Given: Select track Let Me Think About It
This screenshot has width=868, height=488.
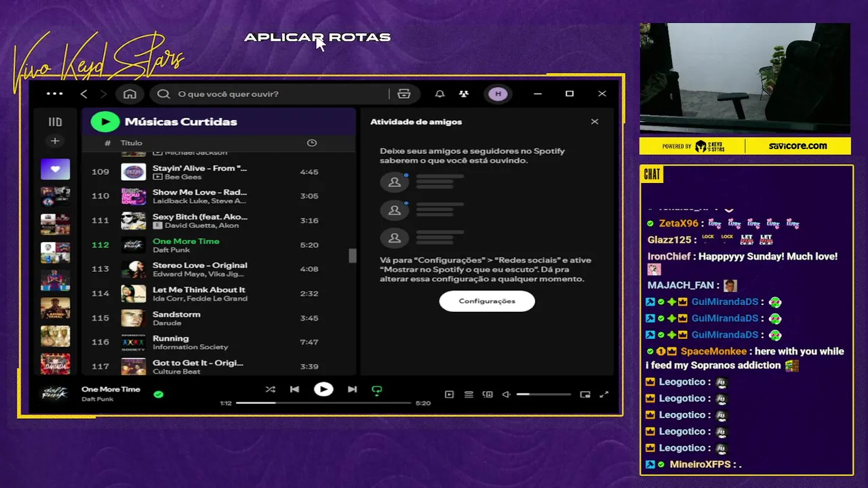Looking at the screenshot, I should [x=217, y=293].
